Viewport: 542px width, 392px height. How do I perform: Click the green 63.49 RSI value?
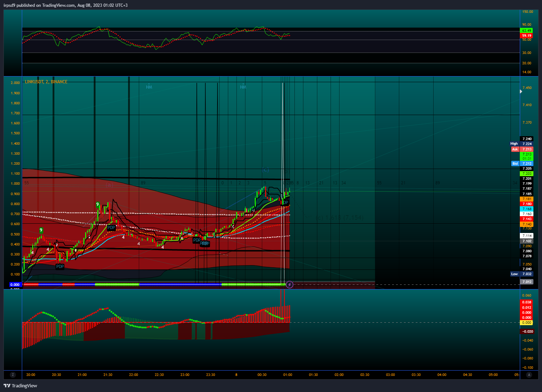(x=527, y=31)
